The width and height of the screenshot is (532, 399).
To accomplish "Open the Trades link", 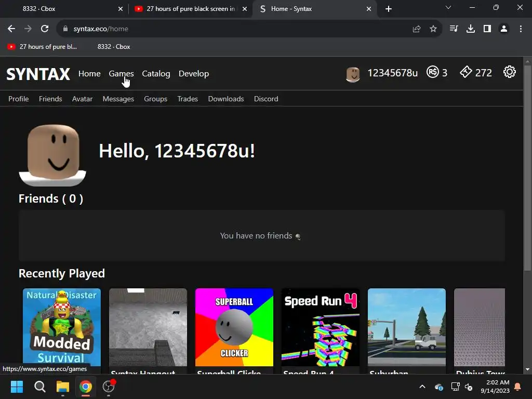I will 188,99.
